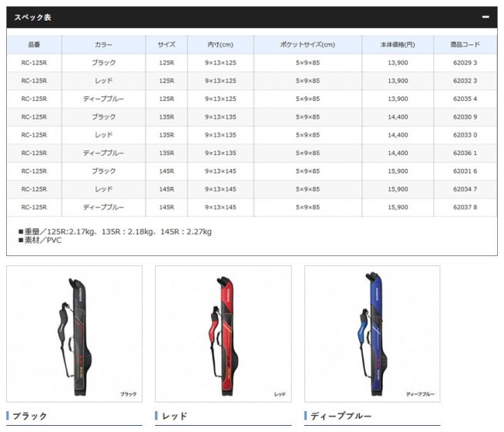Screen dimensions: 504x432
Task: Click 9×13×125 in the 62032 3 row
Action: [220, 81]
